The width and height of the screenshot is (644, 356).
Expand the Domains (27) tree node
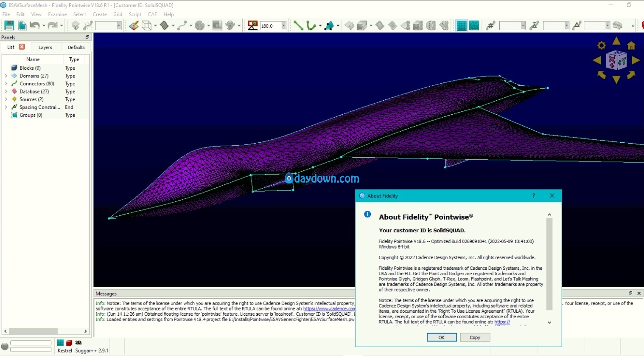(6, 76)
